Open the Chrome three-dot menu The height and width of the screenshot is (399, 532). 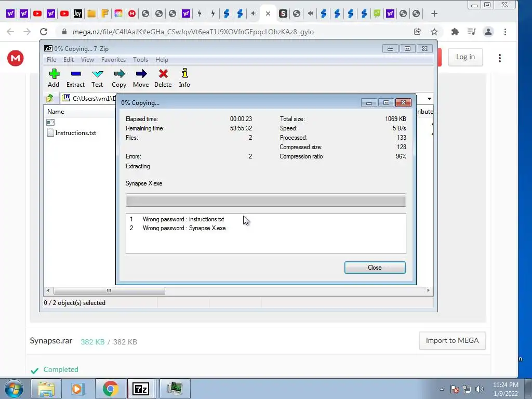(x=505, y=32)
